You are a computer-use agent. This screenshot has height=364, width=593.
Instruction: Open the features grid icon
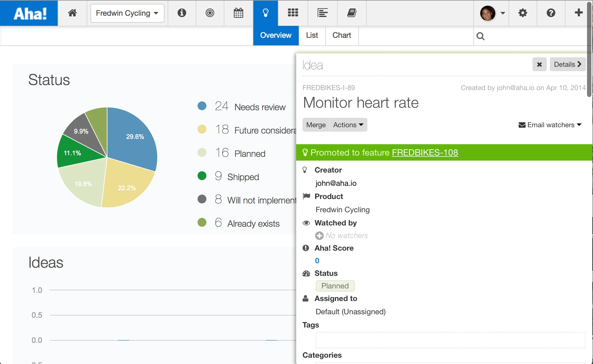pyautogui.click(x=293, y=13)
